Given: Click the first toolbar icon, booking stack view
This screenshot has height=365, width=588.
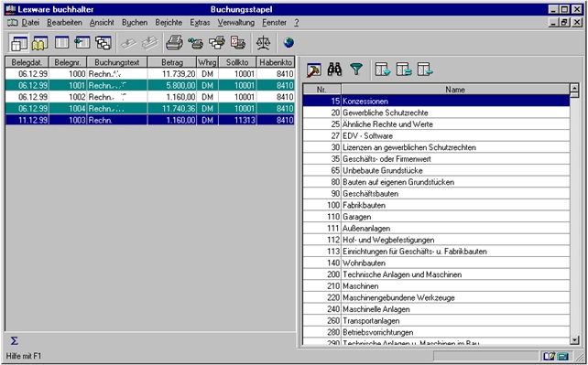Looking at the screenshot, I should pos(18,43).
